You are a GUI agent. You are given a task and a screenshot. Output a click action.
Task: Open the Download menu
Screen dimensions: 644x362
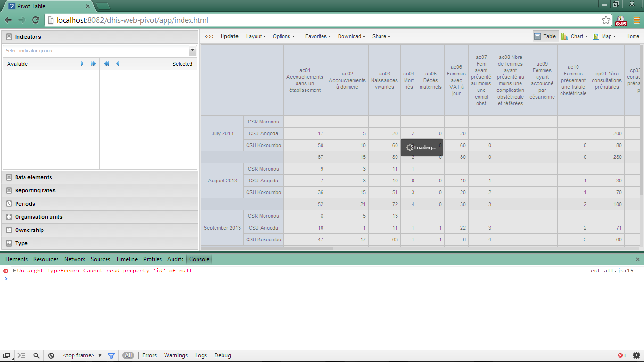coord(351,36)
